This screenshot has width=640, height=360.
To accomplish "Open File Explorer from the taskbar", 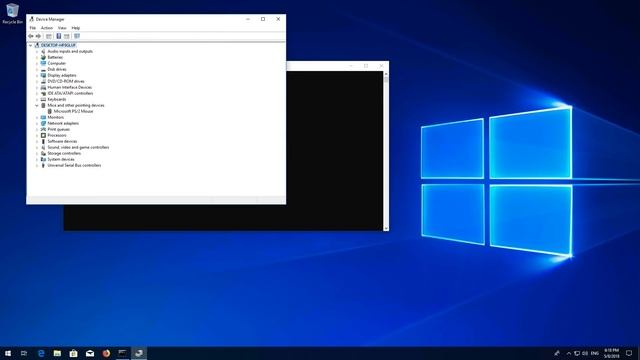I will 57,353.
